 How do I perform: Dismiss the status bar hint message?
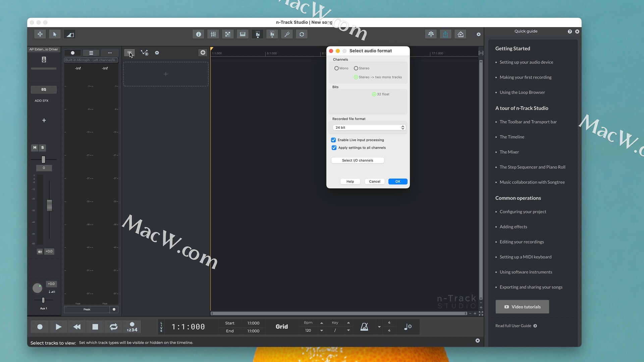click(478, 341)
